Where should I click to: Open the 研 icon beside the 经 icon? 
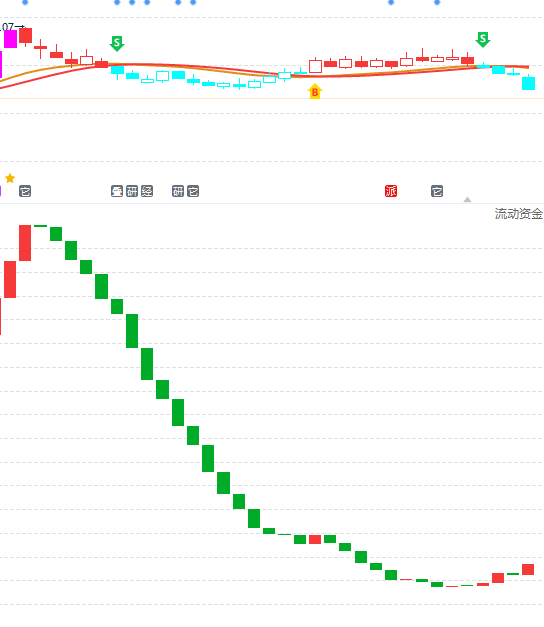pyautogui.click(x=132, y=192)
